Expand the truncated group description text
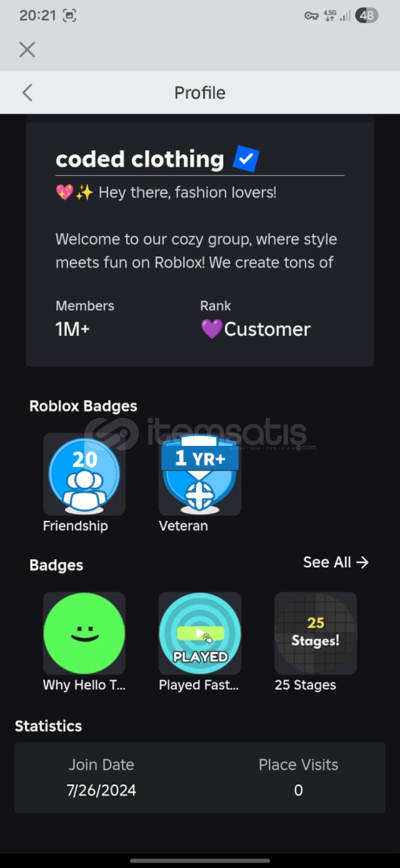The image size is (400, 868). [197, 251]
